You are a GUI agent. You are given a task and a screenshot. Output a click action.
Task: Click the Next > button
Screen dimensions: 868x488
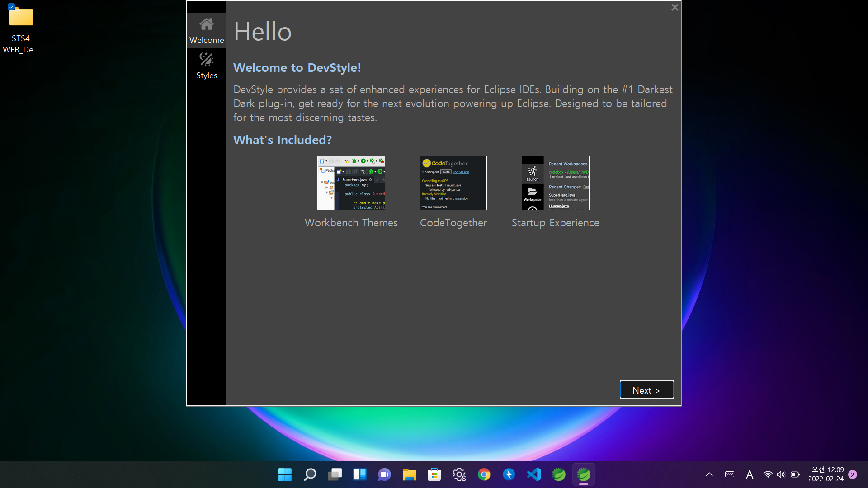[x=646, y=390]
